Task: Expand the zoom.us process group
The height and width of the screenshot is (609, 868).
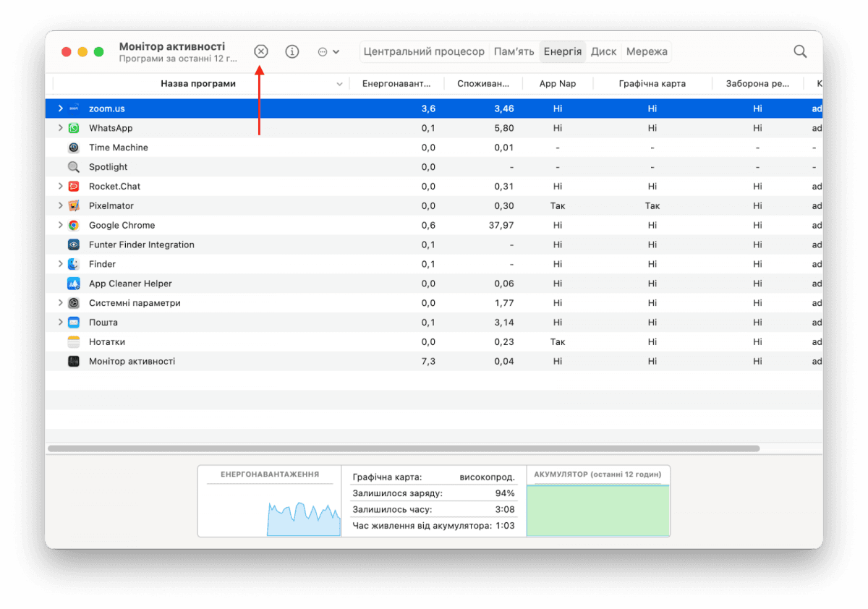Action: pyautogui.click(x=60, y=108)
